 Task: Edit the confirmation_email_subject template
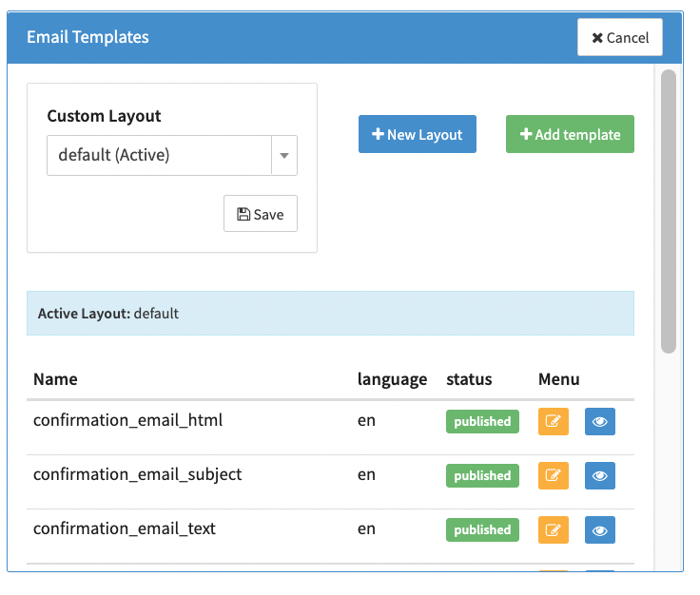tap(554, 475)
